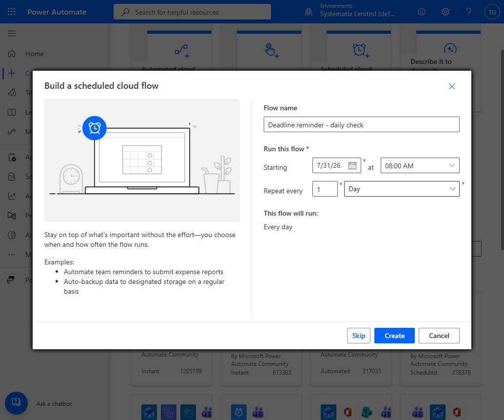Open the Help question mark icon

pyautogui.click(x=468, y=12)
